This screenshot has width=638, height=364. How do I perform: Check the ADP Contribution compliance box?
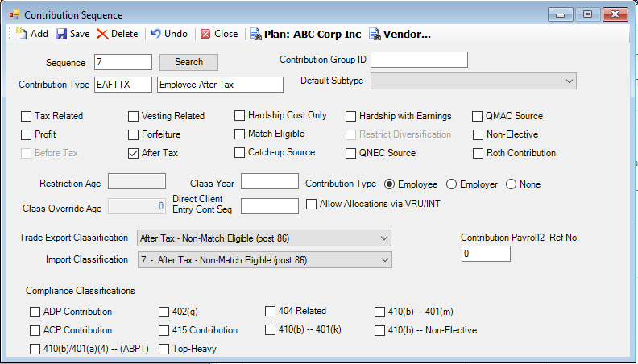pos(35,312)
